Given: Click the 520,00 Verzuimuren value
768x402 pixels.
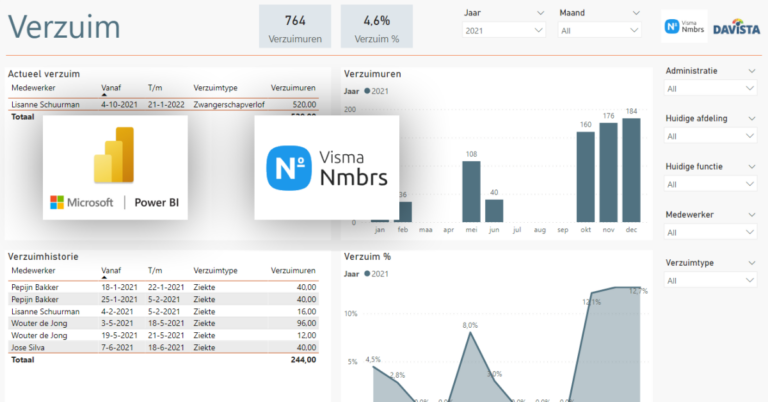Looking at the screenshot, I should click(x=304, y=105).
